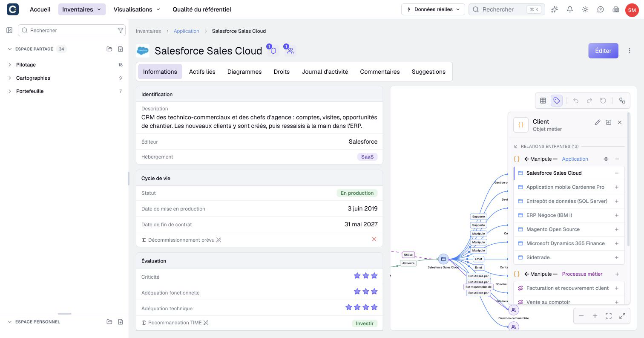Switch theme with the sun icon

coord(585,9)
